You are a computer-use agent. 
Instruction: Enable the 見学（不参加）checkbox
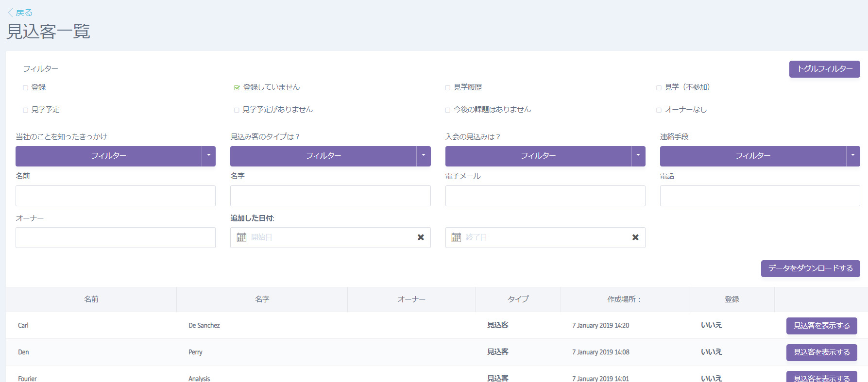(659, 88)
